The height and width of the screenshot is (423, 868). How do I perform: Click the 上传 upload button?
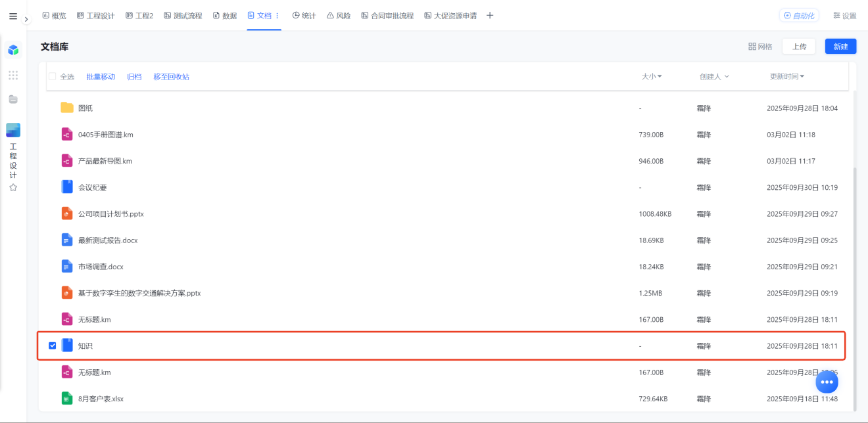(799, 47)
